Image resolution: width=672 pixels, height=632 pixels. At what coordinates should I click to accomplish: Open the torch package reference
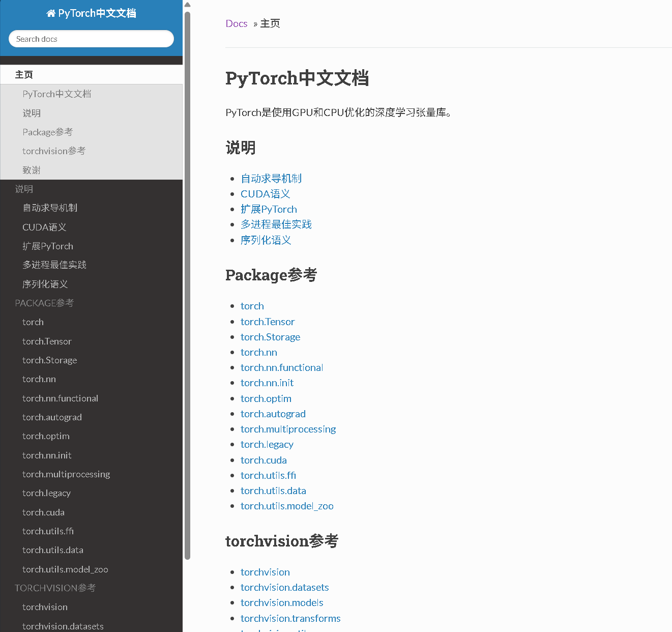click(x=252, y=306)
